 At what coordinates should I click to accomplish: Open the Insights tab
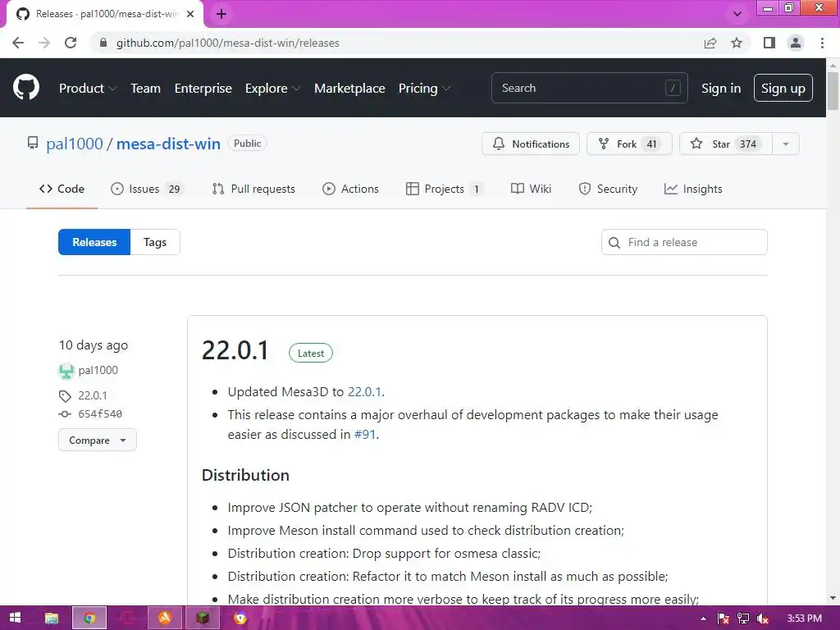693,189
